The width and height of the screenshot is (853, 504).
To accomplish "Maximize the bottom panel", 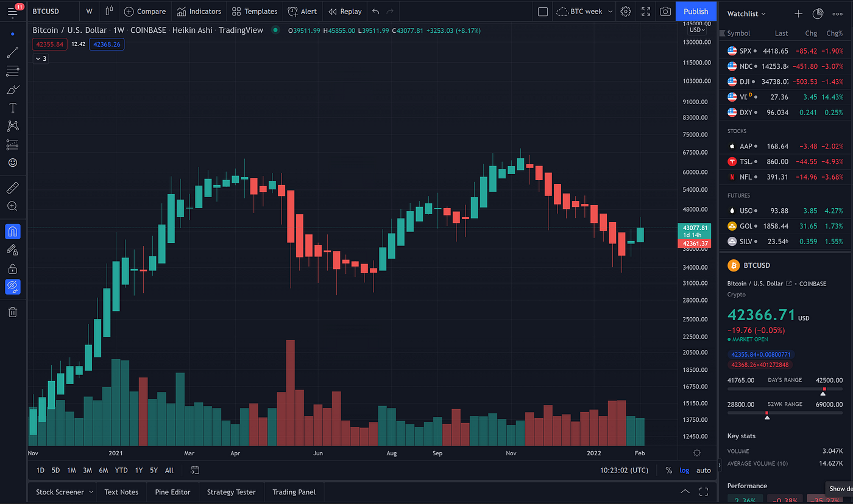I will (x=704, y=492).
